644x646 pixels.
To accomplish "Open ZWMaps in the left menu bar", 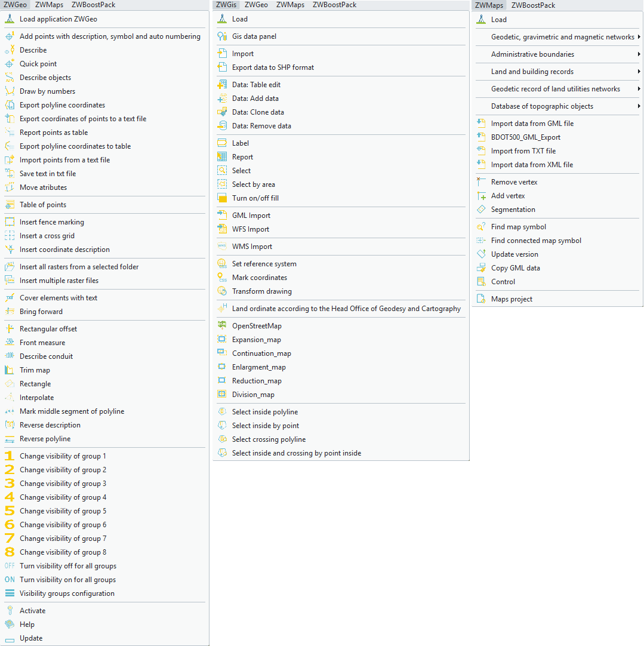I will coord(49,5).
